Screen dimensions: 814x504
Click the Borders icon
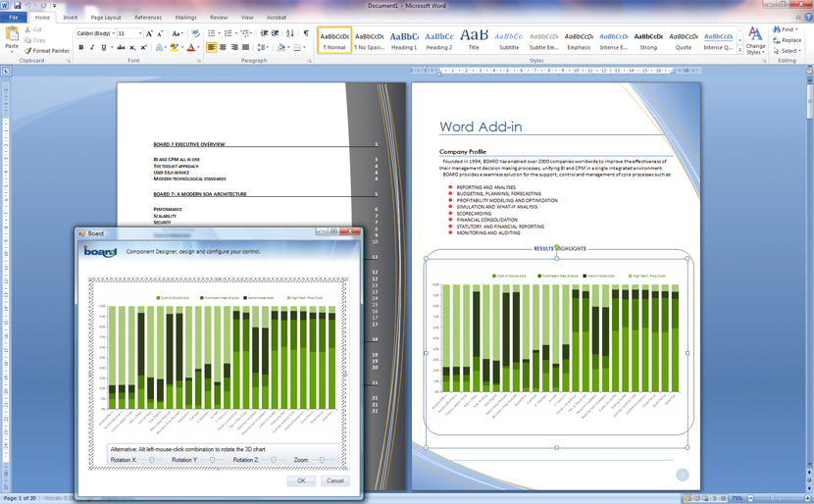click(x=297, y=47)
